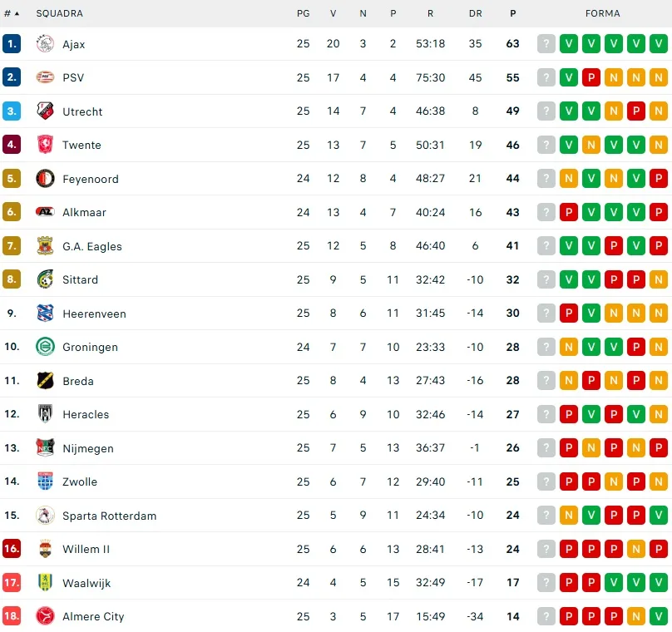
Task: Sort table by rank # column arrow
Action: point(17,13)
